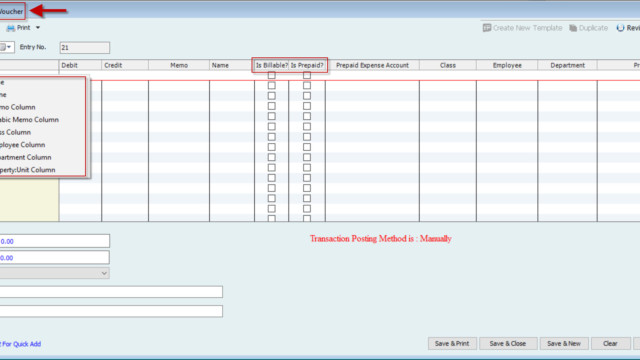Click the Entry No. input field
This screenshot has height=360, width=640.
[84, 48]
